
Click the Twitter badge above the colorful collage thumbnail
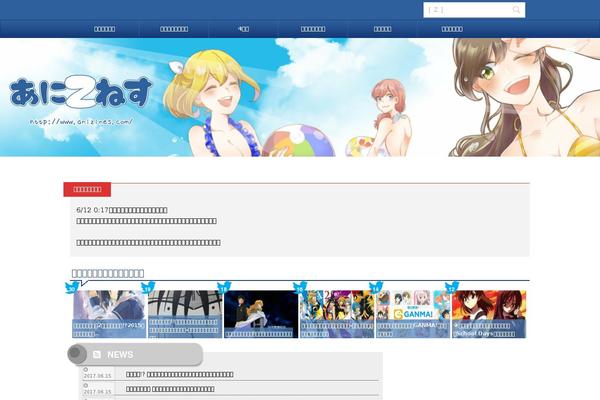(300, 287)
